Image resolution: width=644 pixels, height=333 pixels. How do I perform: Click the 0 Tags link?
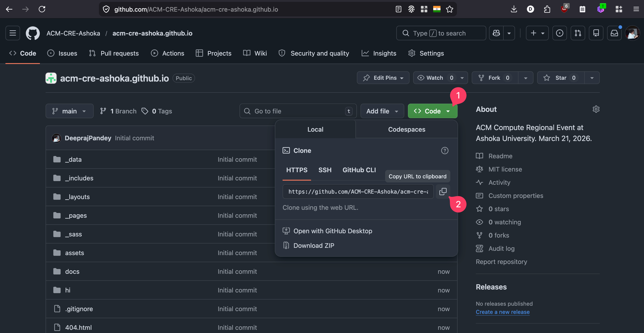click(x=157, y=111)
